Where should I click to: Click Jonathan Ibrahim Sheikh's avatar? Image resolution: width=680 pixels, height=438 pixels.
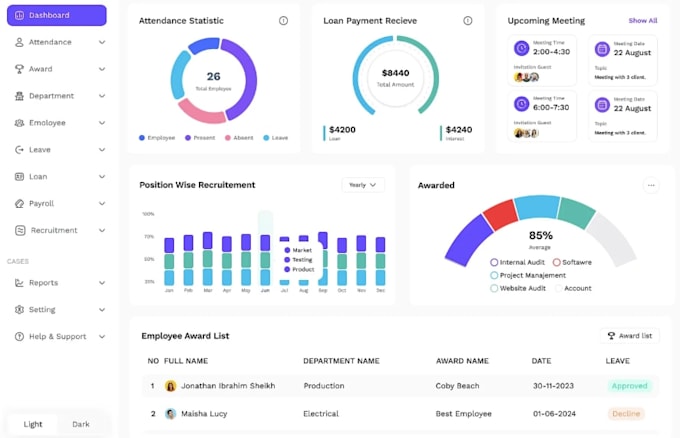click(170, 386)
